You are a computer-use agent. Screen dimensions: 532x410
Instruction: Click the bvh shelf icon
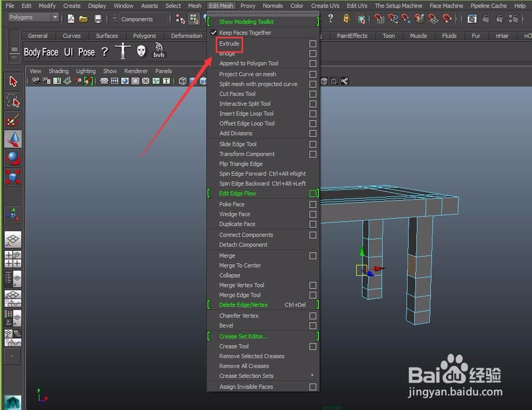tap(159, 50)
